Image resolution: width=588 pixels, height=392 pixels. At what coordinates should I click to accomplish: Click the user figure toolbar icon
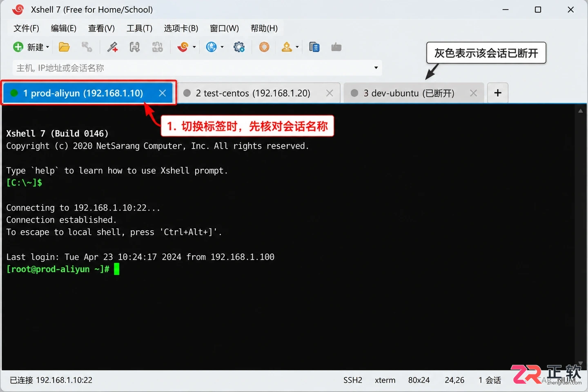287,47
